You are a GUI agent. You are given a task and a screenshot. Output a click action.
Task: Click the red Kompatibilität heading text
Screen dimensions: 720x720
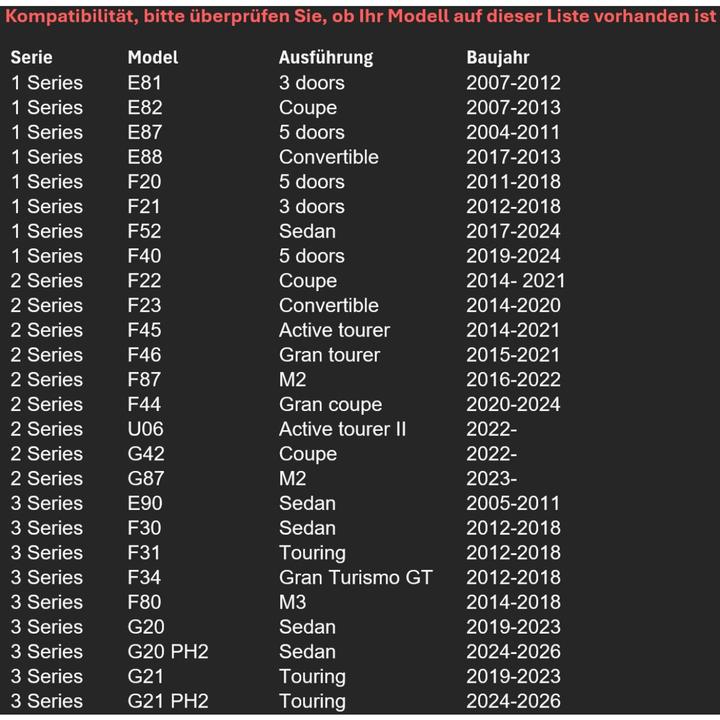[x=360, y=17]
